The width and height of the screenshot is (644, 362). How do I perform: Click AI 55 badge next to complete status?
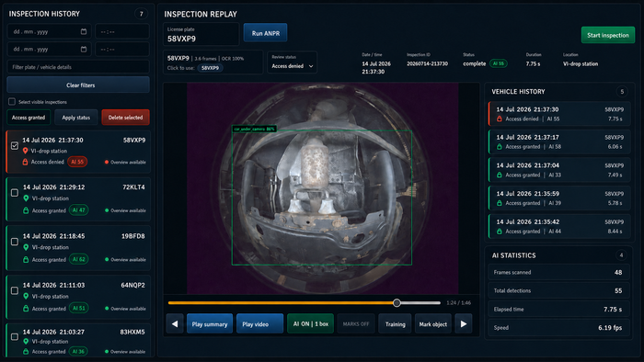[499, 63]
